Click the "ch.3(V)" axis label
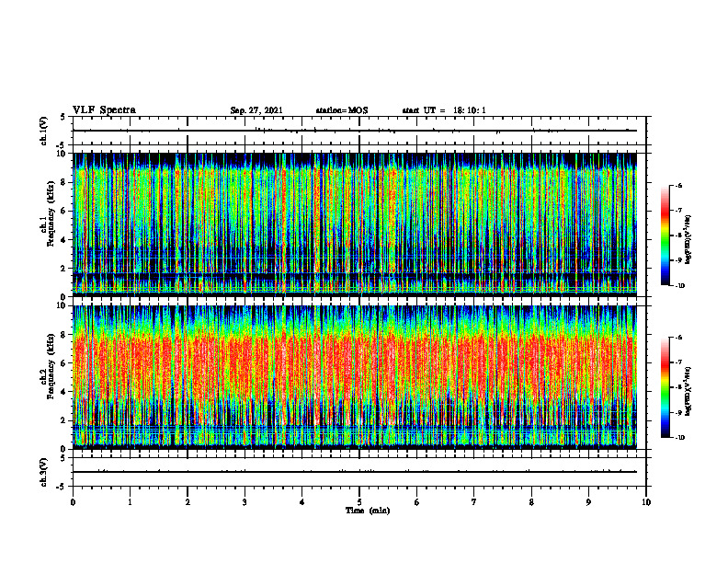Viewport: 728px width, 563px height. [x=44, y=472]
